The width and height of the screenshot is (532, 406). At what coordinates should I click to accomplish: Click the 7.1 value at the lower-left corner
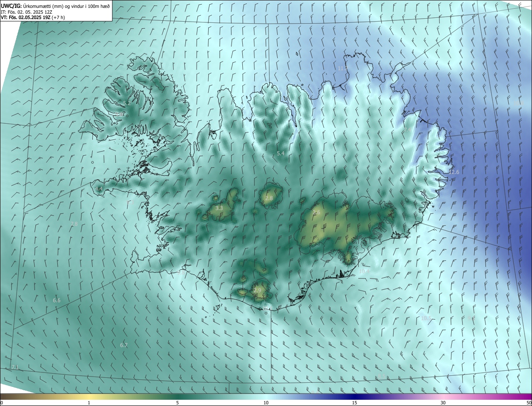click(15, 367)
